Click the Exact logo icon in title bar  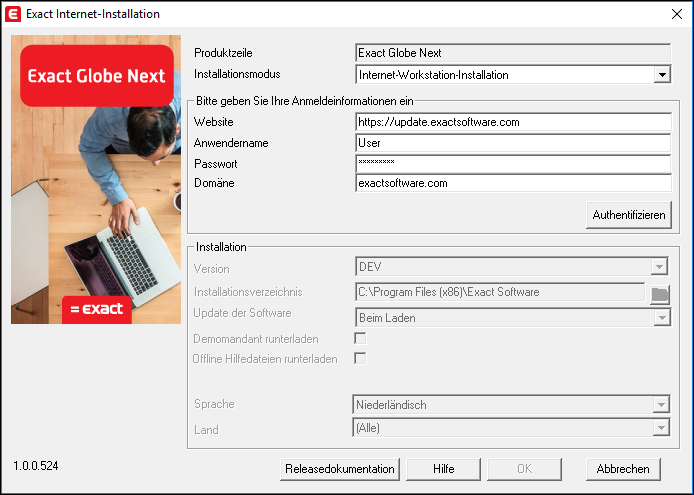13,14
